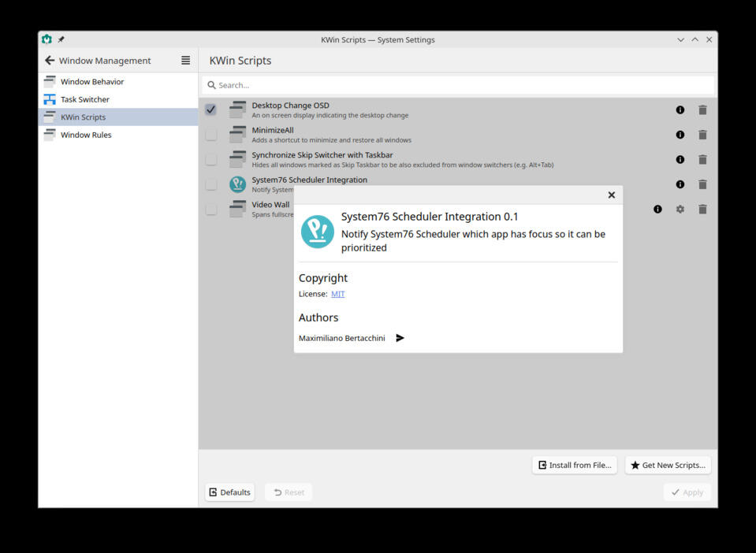The image size is (756, 553).
Task: Email author Maximiliano Bertacchini via arrow icon
Action: 400,338
